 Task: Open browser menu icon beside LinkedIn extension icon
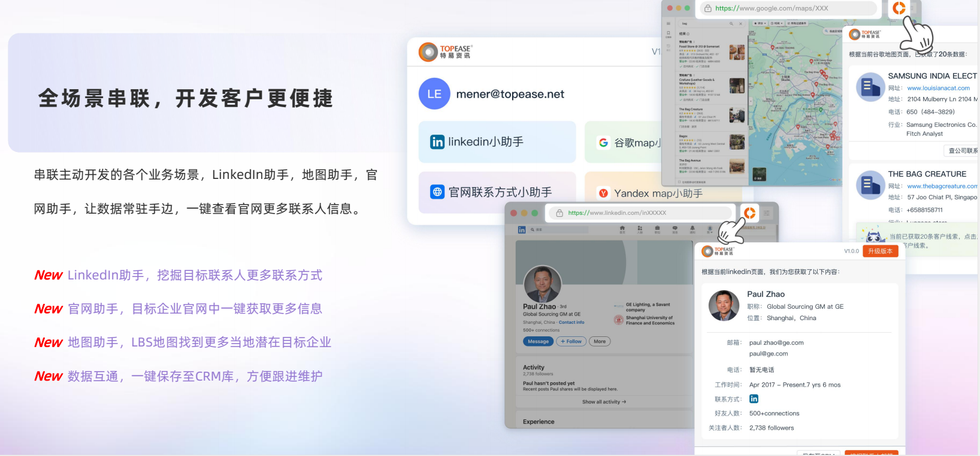pos(766,212)
